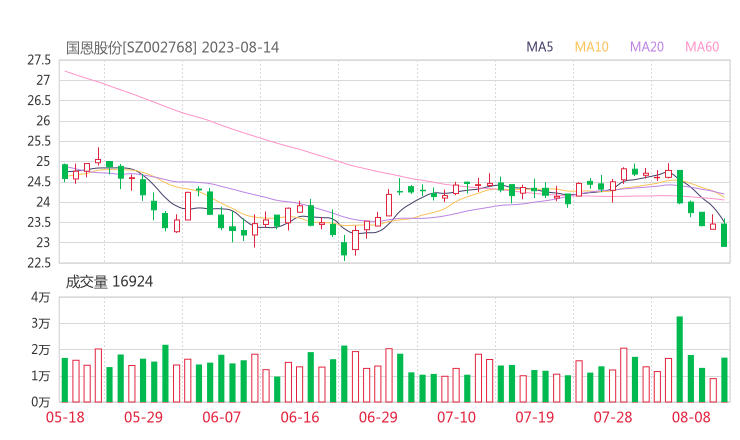Click the tallest green volume bar
740x440 pixels.
coord(680,360)
